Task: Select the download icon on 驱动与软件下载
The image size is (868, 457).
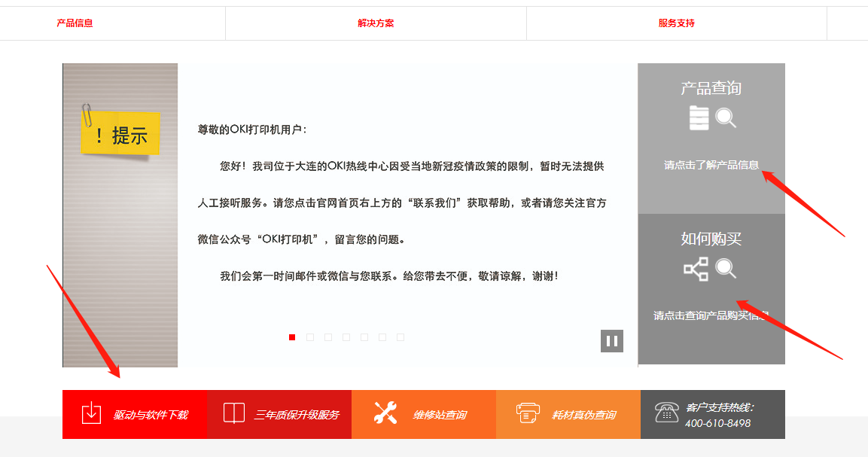Action: tap(90, 414)
